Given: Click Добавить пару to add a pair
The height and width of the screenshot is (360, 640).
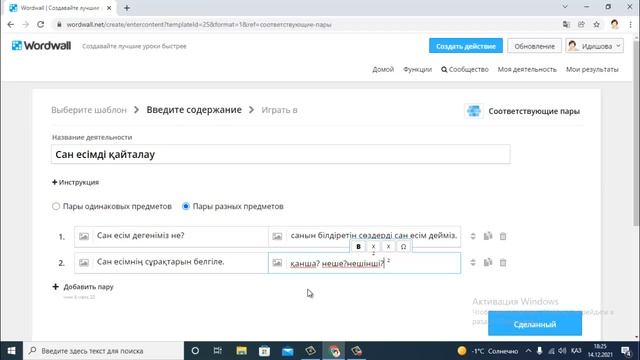Looking at the screenshot, I should [83, 287].
